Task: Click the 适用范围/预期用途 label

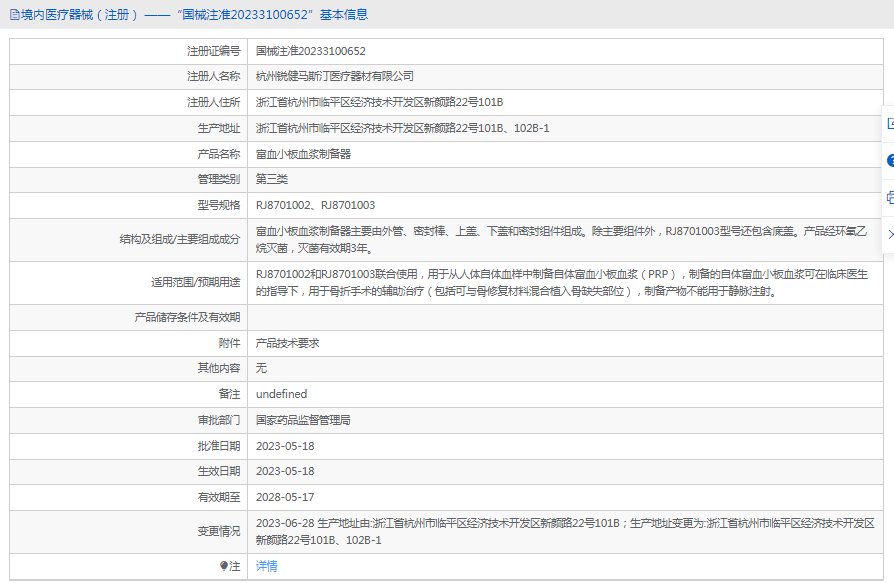Action: coord(196,283)
